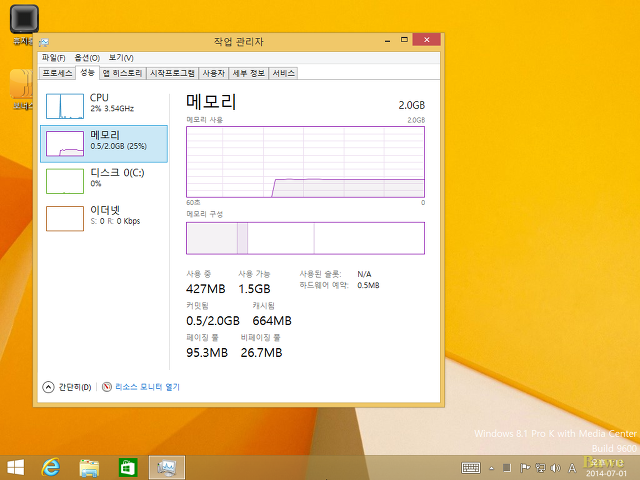Click the 95.3MB paged pool value
The image size is (640, 480).
pos(207,353)
